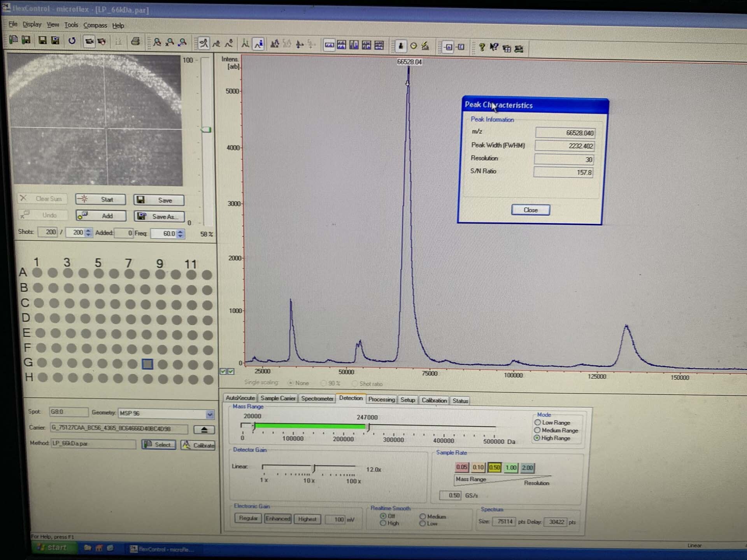Select High Range mode
747x560 pixels.
pos(537,438)
